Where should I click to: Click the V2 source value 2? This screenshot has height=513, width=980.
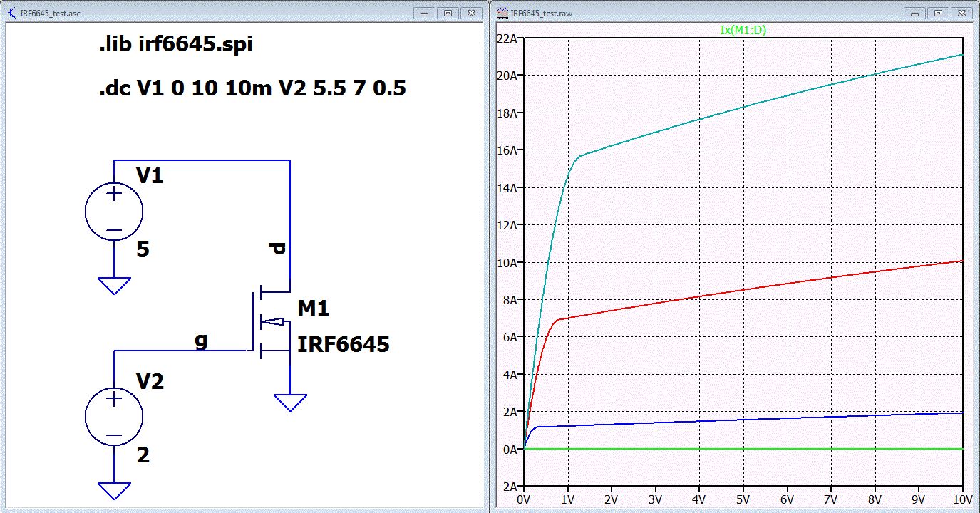click(x=143, y=455)
